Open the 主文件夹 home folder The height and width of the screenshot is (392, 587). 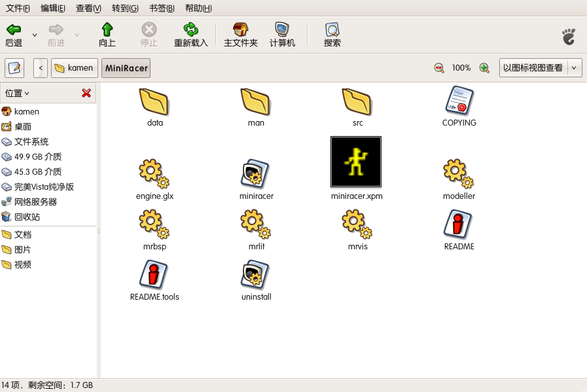tap(241, 35)
